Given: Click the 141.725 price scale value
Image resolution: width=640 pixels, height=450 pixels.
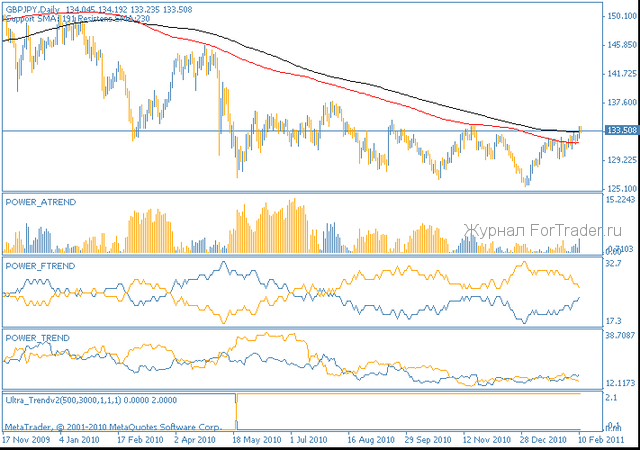Looking at the screenshot, I should click(622, 74).
